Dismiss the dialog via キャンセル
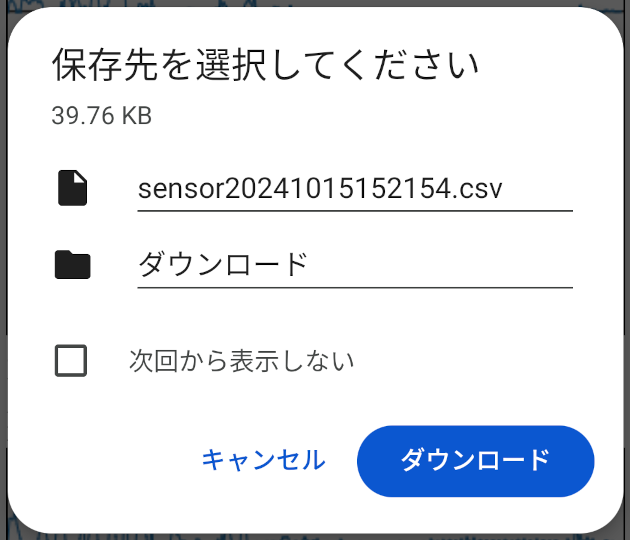Screen dimensions: 630x540 pos(263,460)
